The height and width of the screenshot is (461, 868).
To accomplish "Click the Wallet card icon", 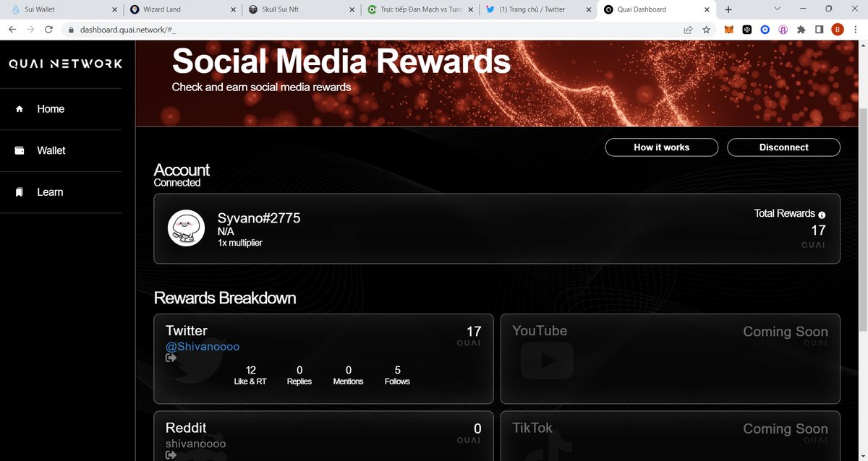I will tap(20, 150).
